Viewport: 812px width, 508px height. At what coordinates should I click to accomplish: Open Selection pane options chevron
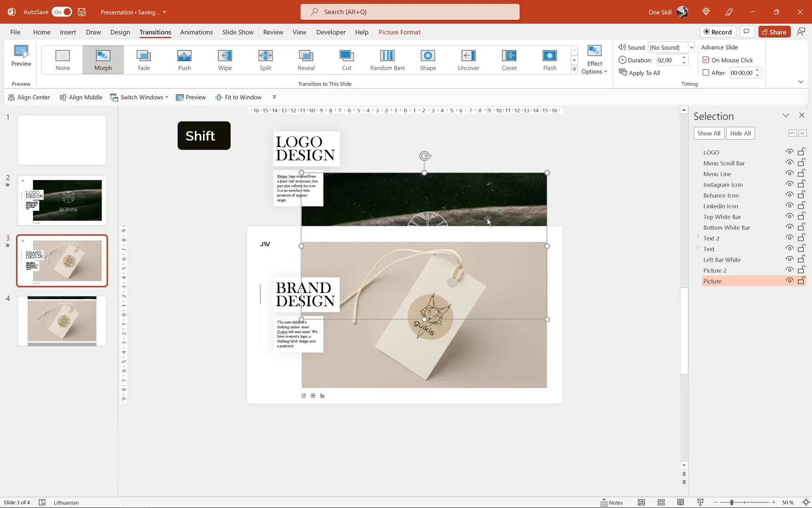click(x=786, y=115)
